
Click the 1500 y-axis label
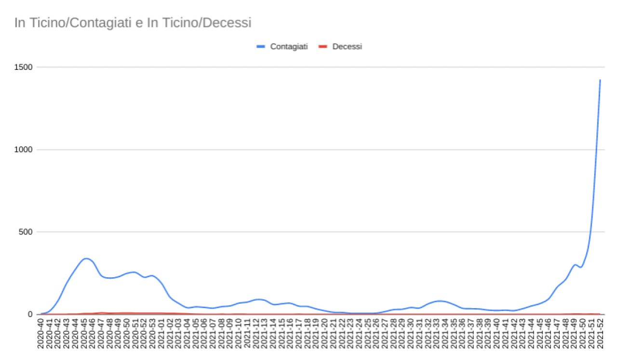tap(24, 67)
